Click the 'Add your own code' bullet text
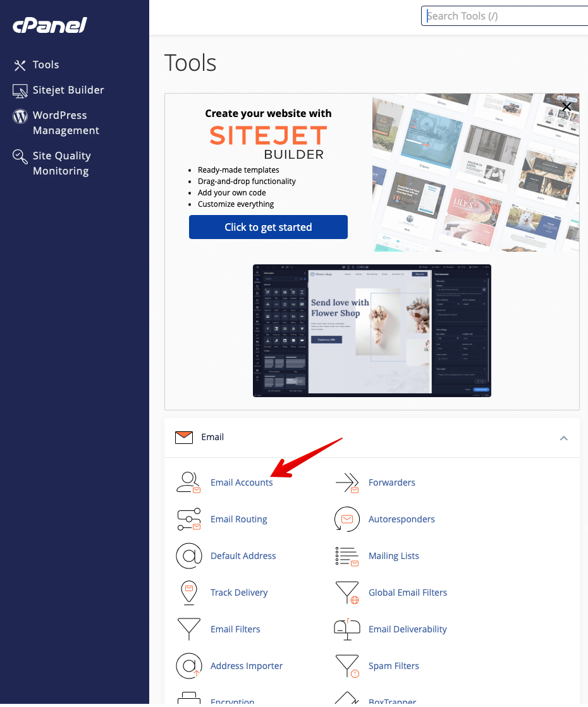The height and width of the screenshot is (707, 588). tap(232, 192)
